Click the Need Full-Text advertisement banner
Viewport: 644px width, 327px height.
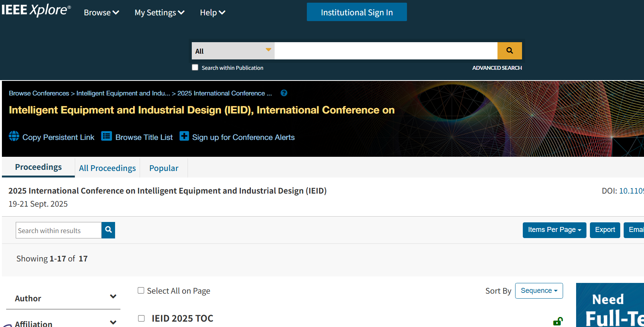(x=610, y=305)
